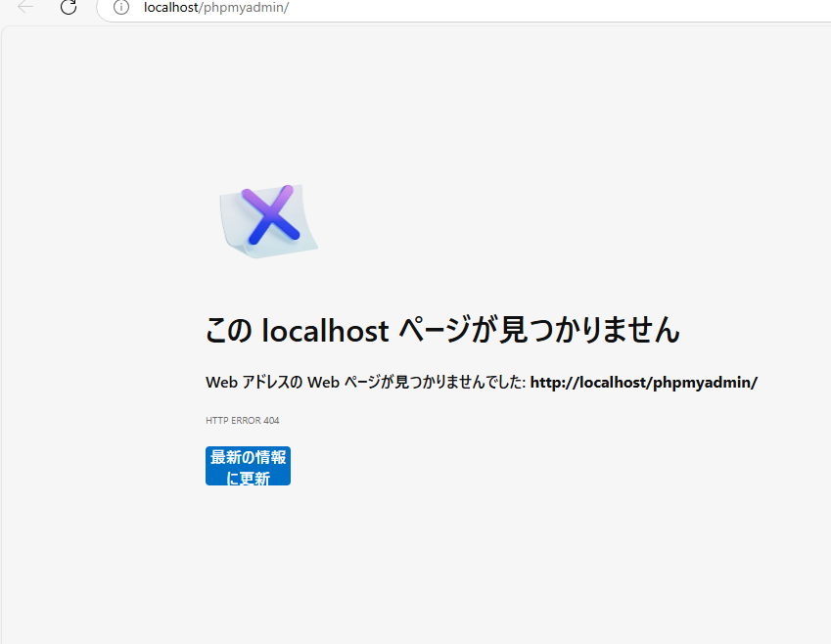
Task: Click the HTTP ERROR 404 label
Action: click(241, 420)
